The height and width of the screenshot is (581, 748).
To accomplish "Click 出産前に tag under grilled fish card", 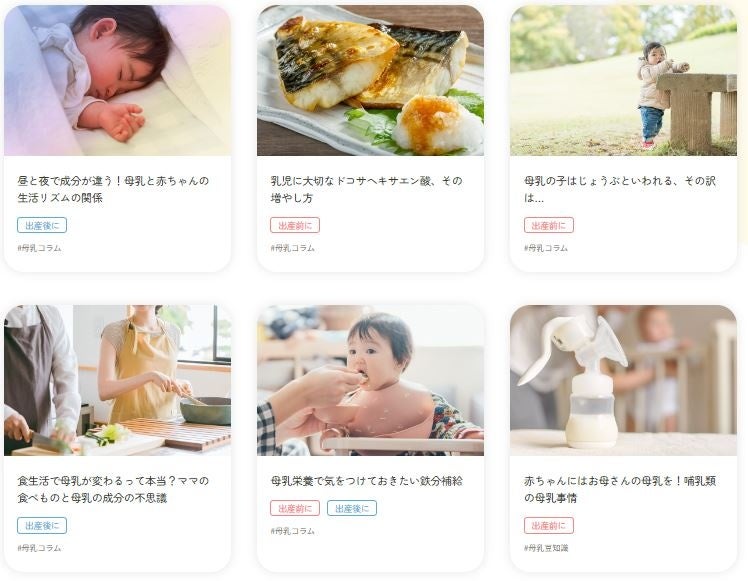I will pyautogui.click(x=295, y=225).
